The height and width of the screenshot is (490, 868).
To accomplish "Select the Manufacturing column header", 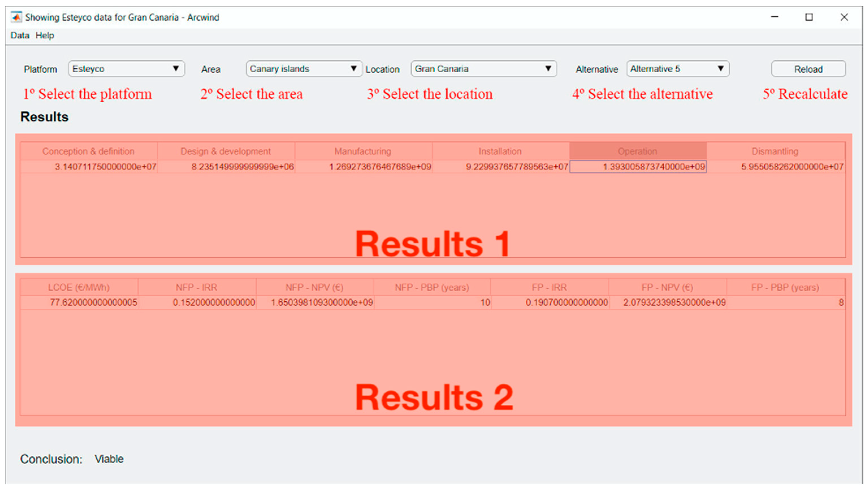I will point(363,151).
